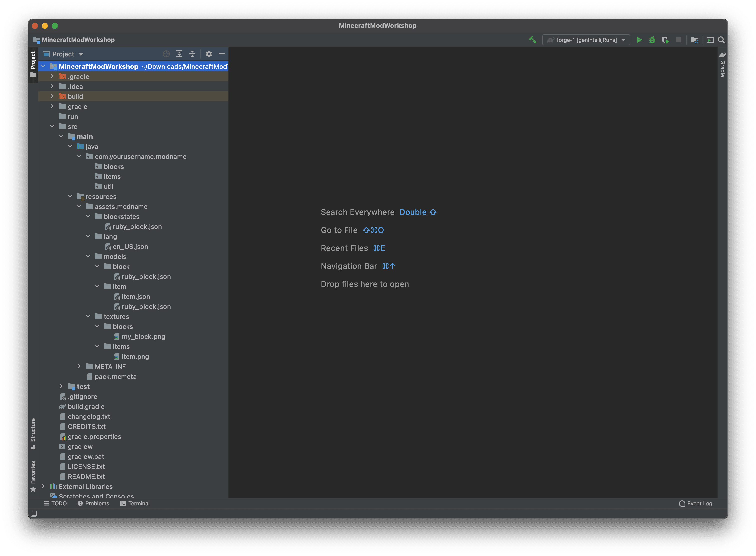Click Select Opened File crosshair icon

[166, 54]
